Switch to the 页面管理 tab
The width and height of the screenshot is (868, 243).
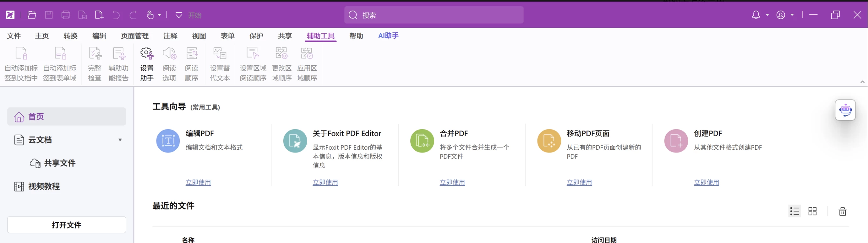pyautogui.click(x=135, y=36)
